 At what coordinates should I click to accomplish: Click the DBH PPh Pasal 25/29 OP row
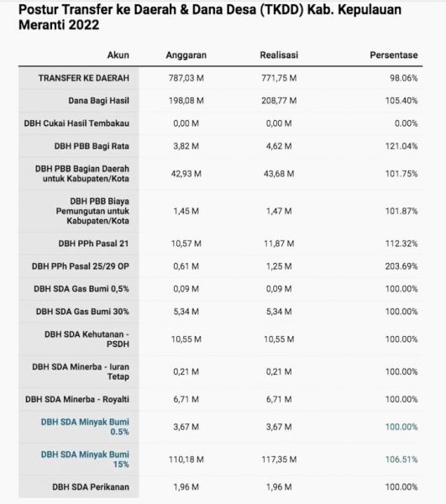pos(220,266)
